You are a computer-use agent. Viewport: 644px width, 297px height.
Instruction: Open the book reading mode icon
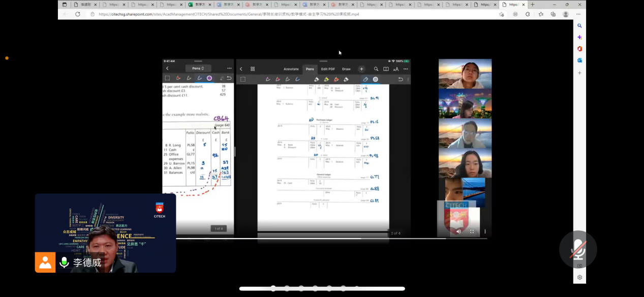click(386, 69)
